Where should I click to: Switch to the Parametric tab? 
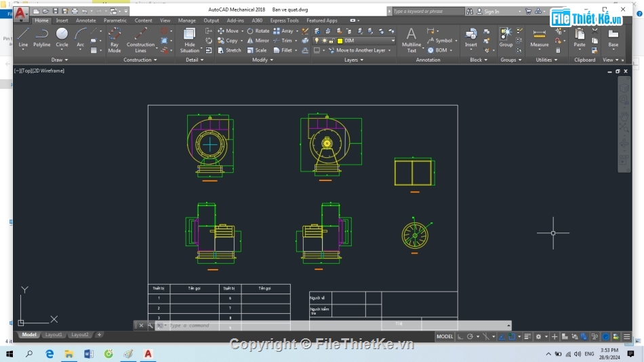point(115,20)
